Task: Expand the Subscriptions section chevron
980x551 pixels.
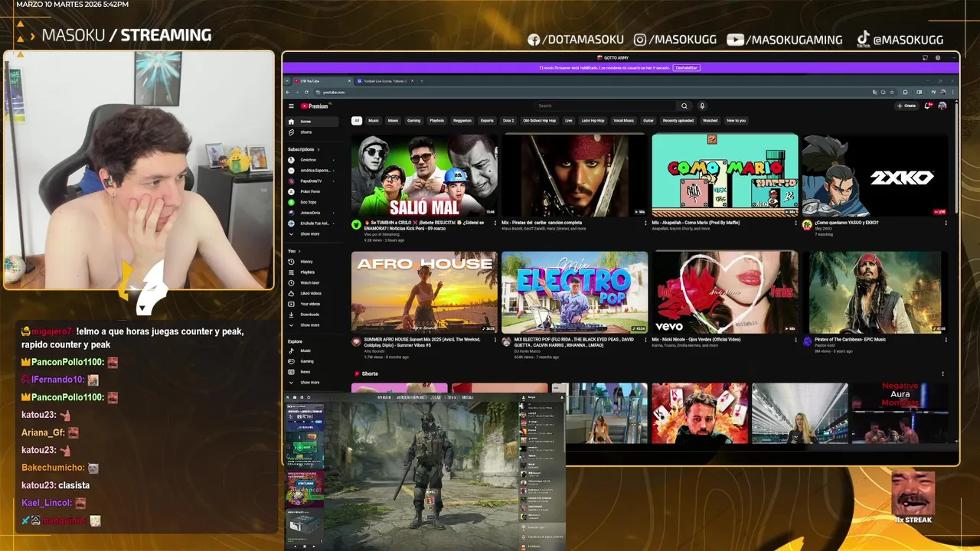Action: click(318, 149)
